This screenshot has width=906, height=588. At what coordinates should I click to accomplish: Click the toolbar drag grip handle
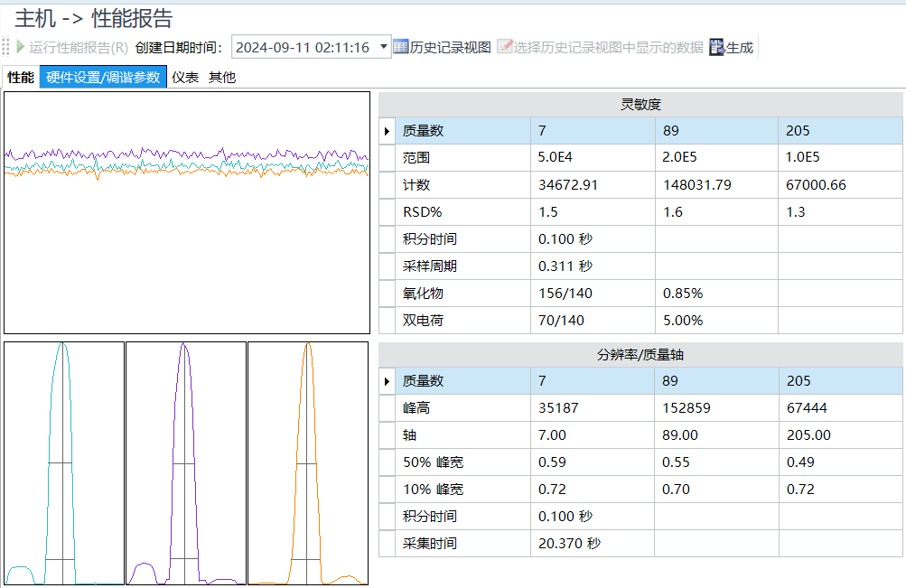pos(5,46)
